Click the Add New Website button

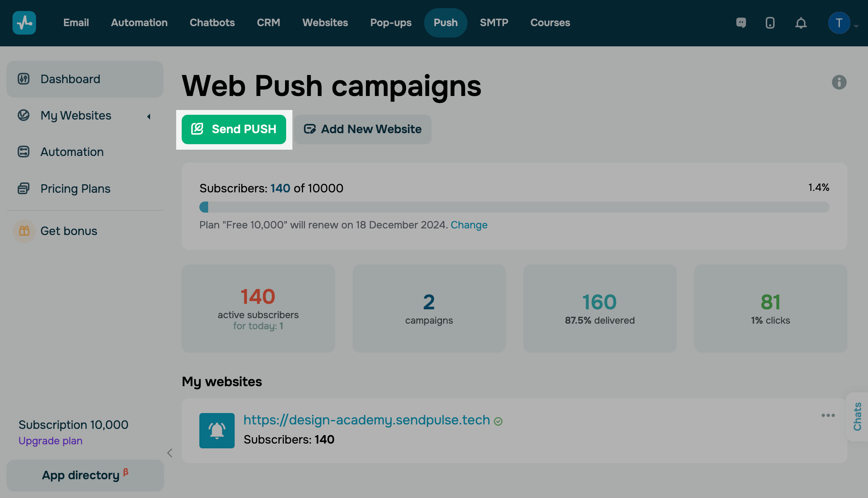(x=363, y=129)
